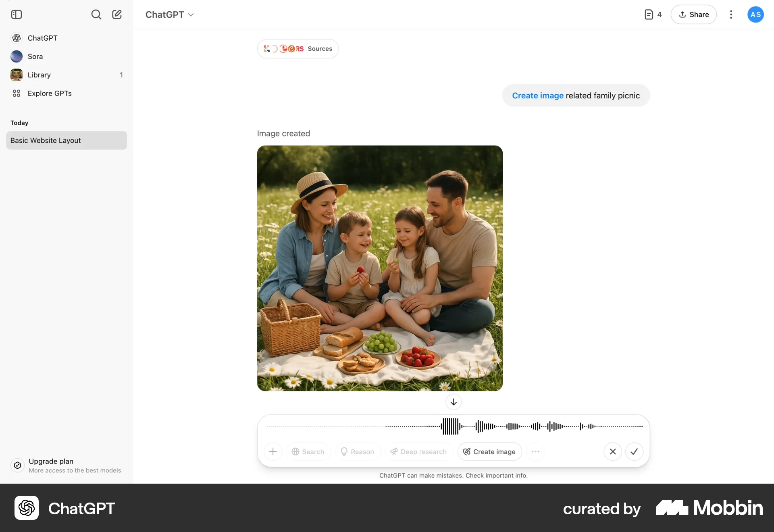Click the plus attach button in composer

(x=273, y=451)
